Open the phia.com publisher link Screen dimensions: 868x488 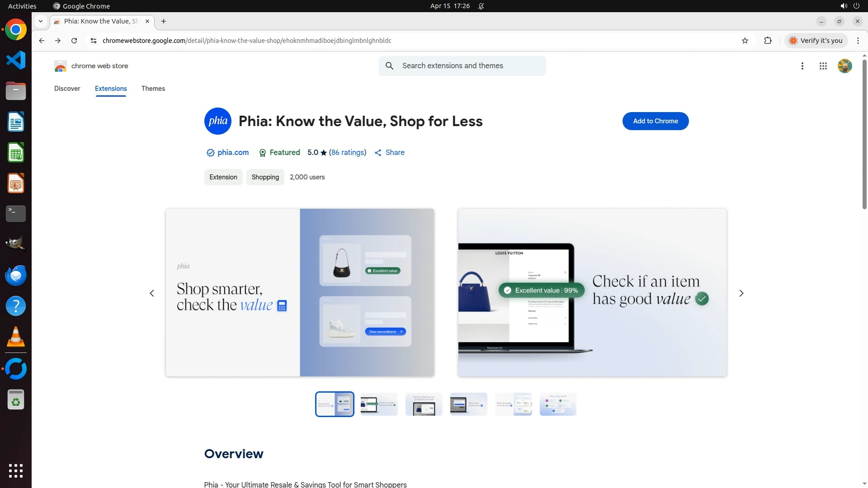tap(233, 153)
